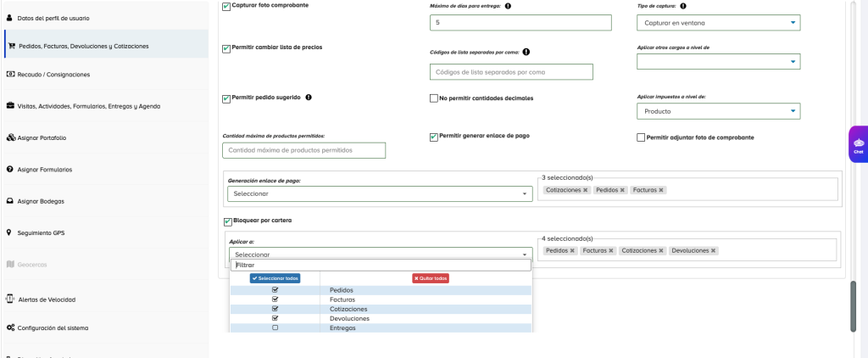Viewport: 868px width, 358px height.
Task: Click the page vertical scrollbar thumb
Action: pyautogui.click(x=853, y=307)
